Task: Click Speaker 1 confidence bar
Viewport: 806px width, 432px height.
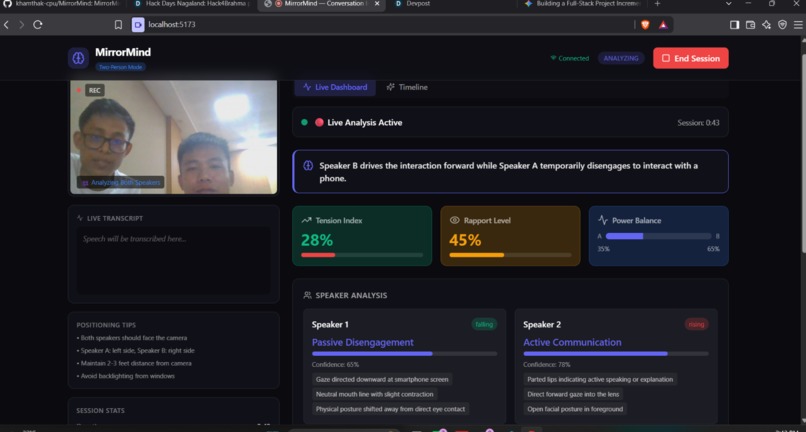Action: tap(404, 354)
